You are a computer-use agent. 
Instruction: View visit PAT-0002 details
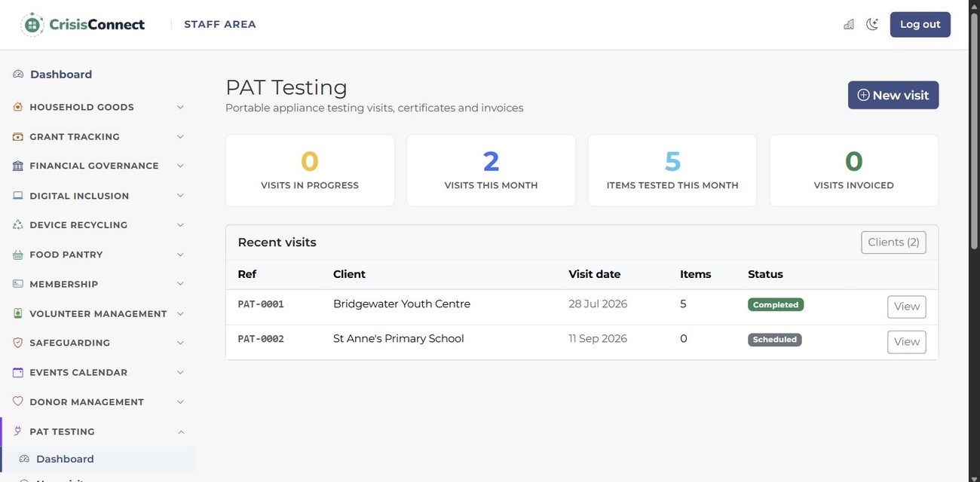point(906,342)
